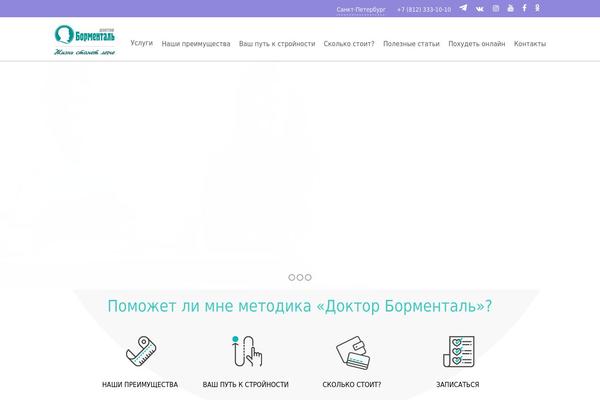The width and height of the screenshot is (600, 400).
Task: Open the Санкт-Петербург city selector
Action: pos(361,10)
